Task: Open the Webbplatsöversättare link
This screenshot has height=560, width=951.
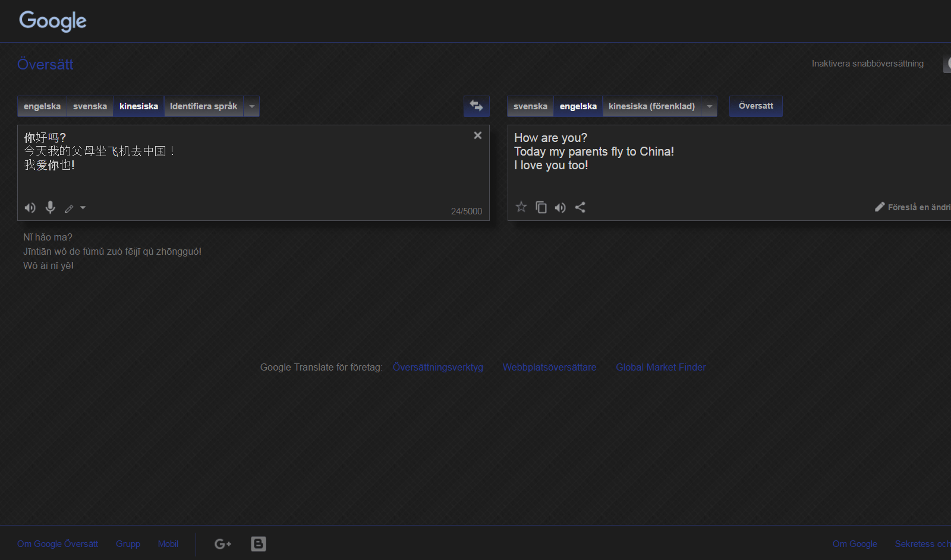Action: (x=549, y=367)
